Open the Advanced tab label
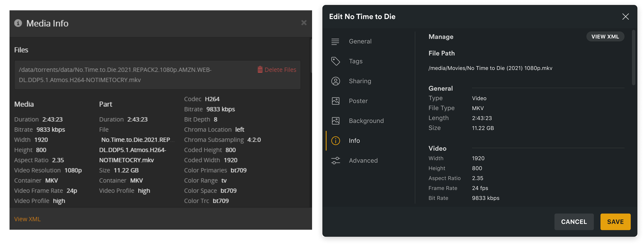The height and width of the screenshot is (245, 644). [363, 160]
